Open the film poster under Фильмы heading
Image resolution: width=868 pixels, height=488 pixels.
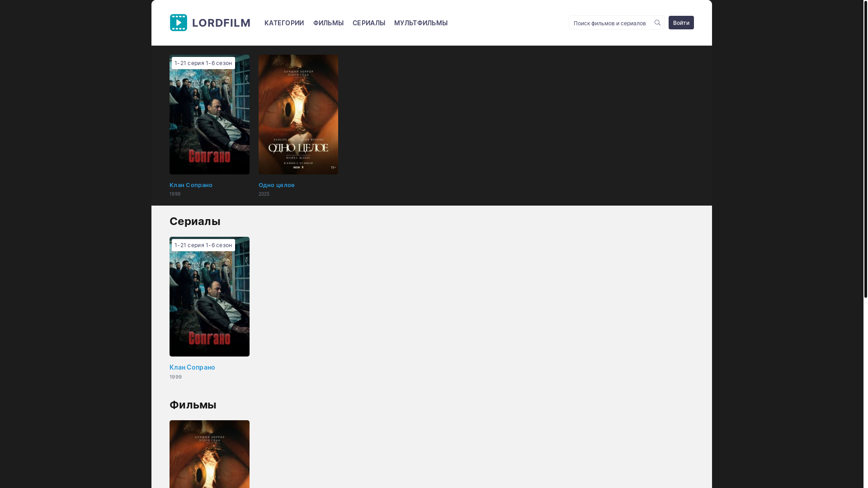[209, 454]
